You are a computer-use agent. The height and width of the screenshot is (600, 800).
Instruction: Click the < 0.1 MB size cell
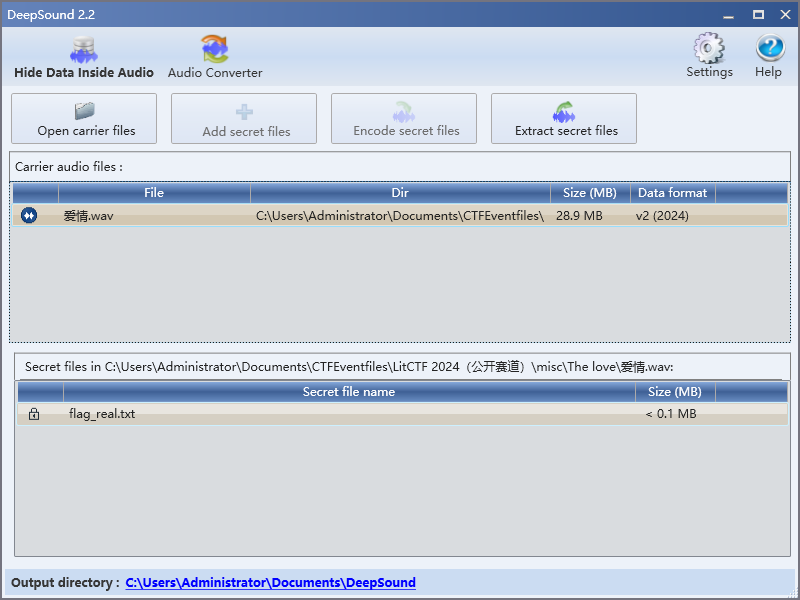671,414
